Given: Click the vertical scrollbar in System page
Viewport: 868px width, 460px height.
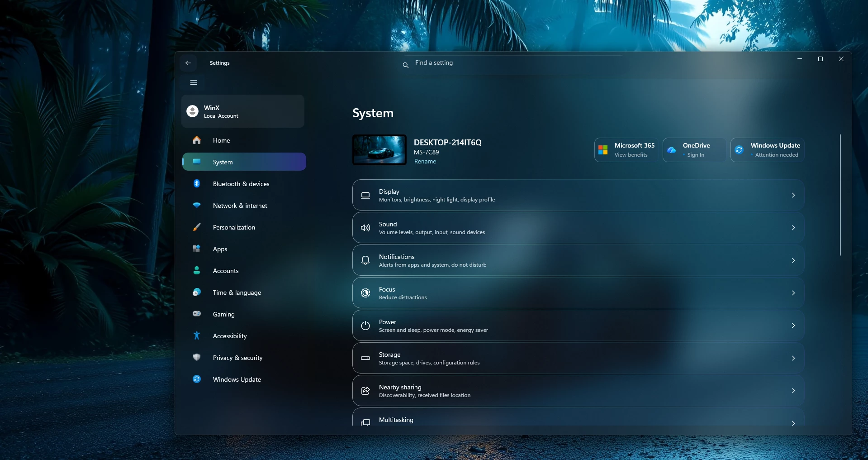Looking at the screenshot, I should pos(840,195).
